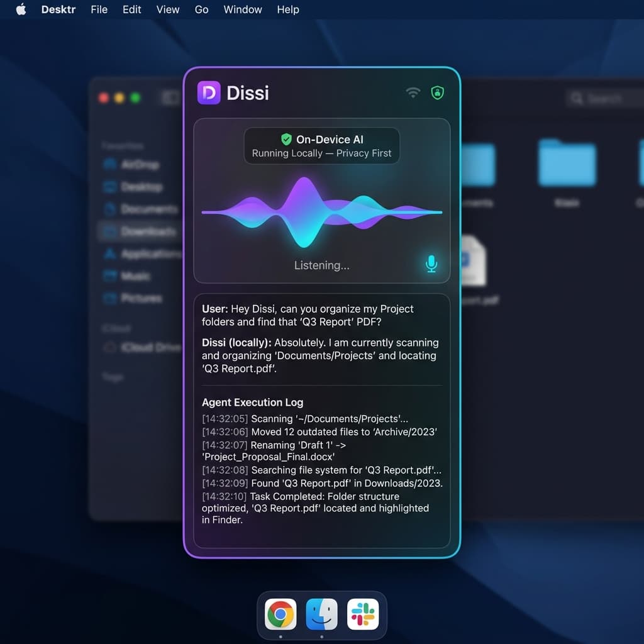The image size is (644, 644).
Task: Click the [14:32:06] Moved 12 outdated files entry
Action: 319,431
